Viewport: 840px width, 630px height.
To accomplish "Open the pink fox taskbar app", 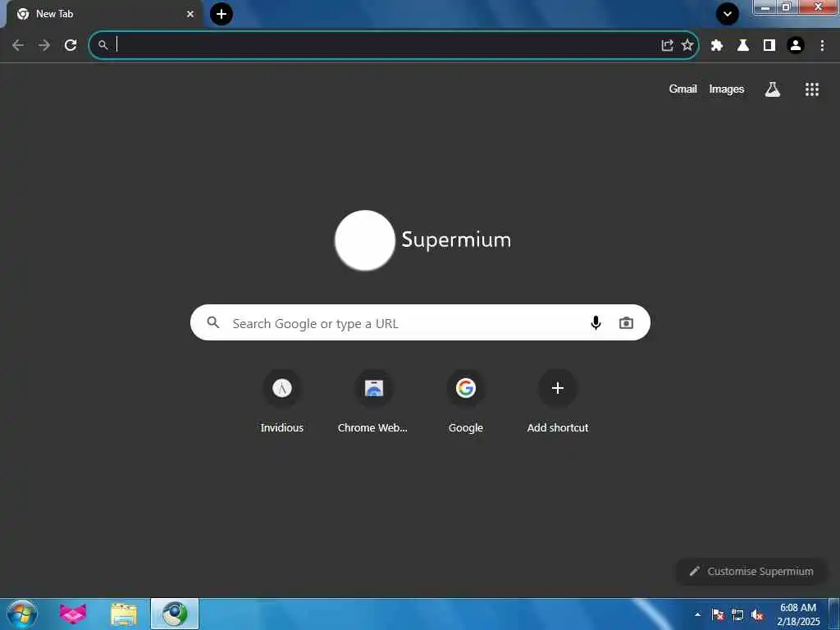I will 73,614.
